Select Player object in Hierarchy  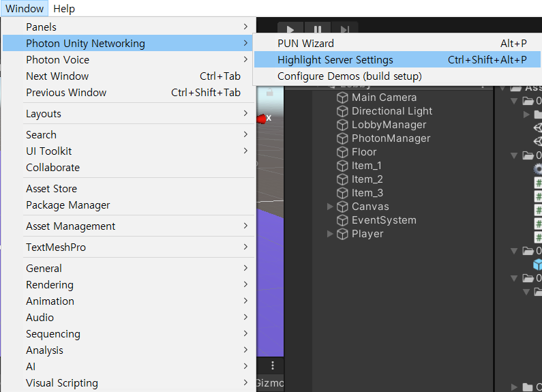click(367, 234)
